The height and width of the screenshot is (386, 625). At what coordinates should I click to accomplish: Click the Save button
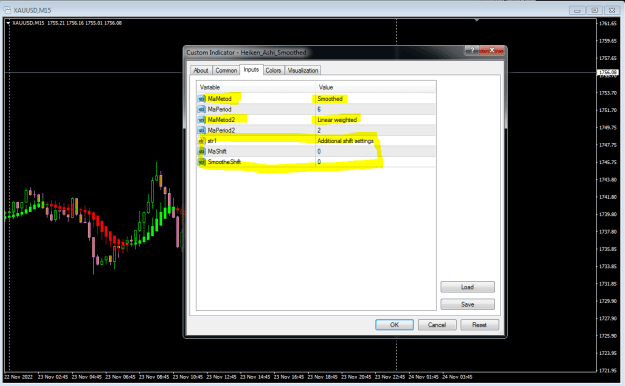467,304
